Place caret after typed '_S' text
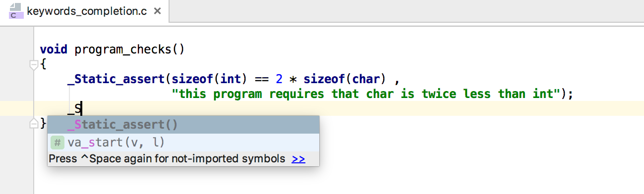The height and width of the screenshot is (194, 644). click(x=82, y=108)
